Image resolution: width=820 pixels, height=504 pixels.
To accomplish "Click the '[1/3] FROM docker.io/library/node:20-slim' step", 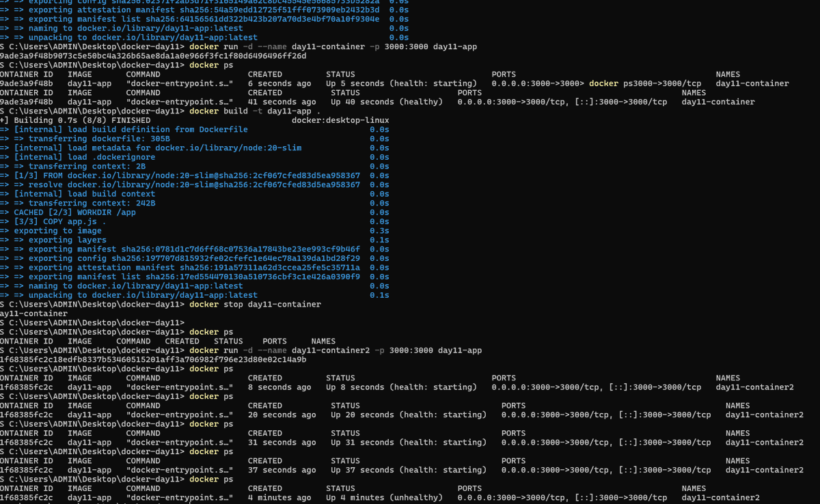I will coord(187,176).
